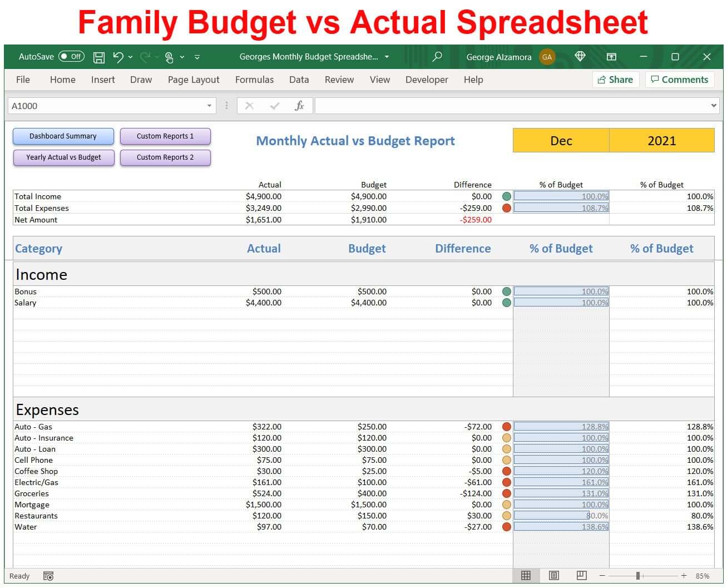727x588 pixels.
Task: Open the Search magnifier in title bar
Action: pyautogui.click(x=437, y=56)
